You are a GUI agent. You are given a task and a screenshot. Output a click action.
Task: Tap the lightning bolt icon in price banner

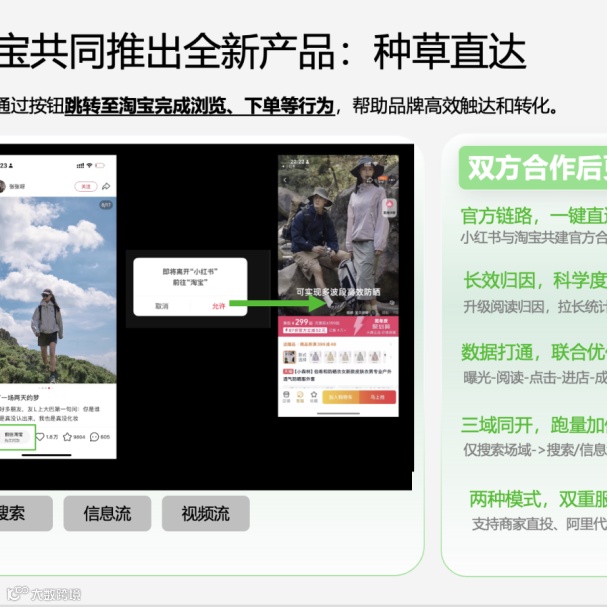(358, 326)
